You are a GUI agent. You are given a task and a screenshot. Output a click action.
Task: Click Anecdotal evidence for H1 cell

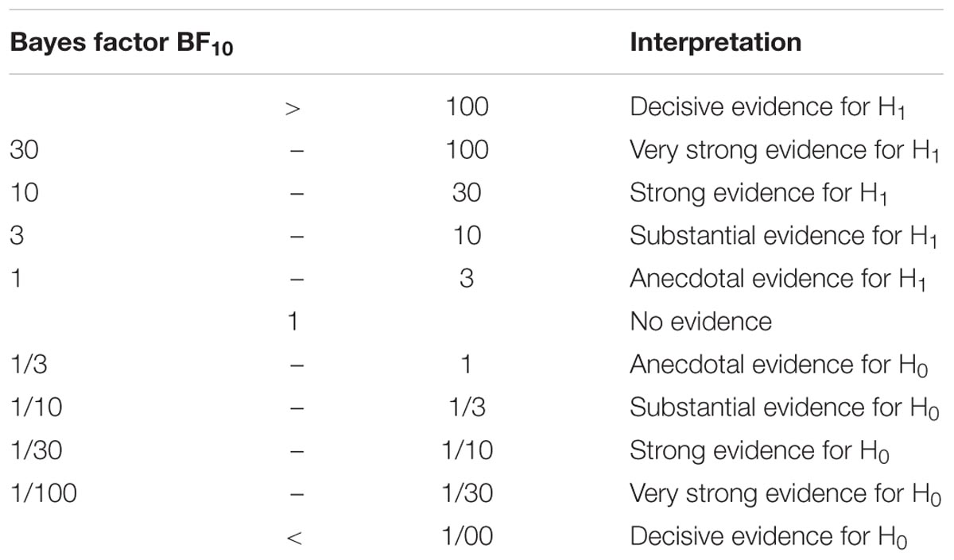pyautogui.click(x=779, y=280)
